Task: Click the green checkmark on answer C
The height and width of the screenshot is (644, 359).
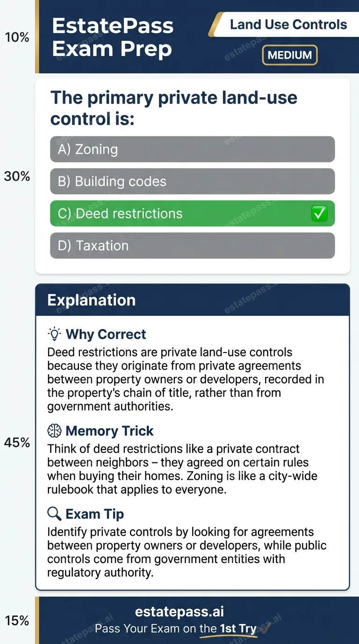Action: (x=319, y=213)
